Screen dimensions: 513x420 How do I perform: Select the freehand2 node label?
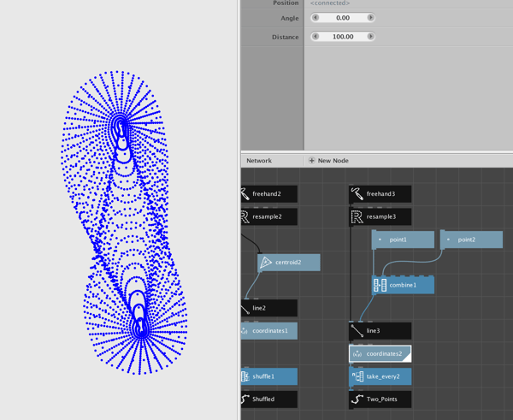click(266, 194)
